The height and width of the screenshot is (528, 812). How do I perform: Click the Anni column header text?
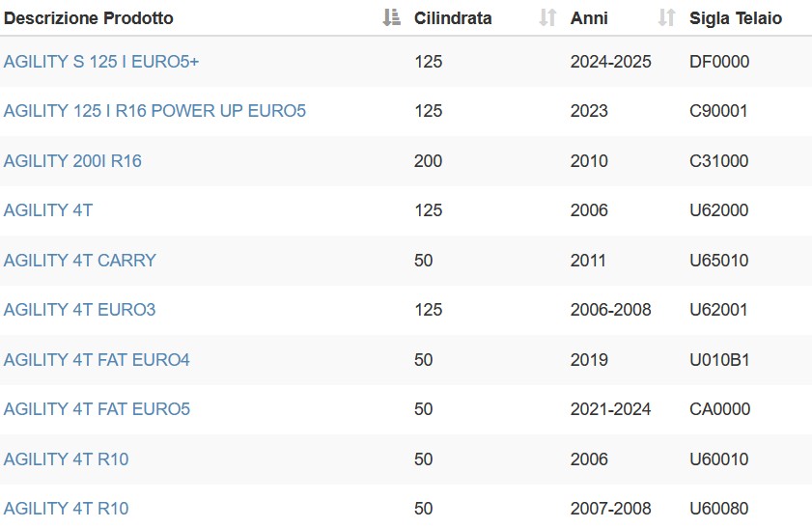589,18
